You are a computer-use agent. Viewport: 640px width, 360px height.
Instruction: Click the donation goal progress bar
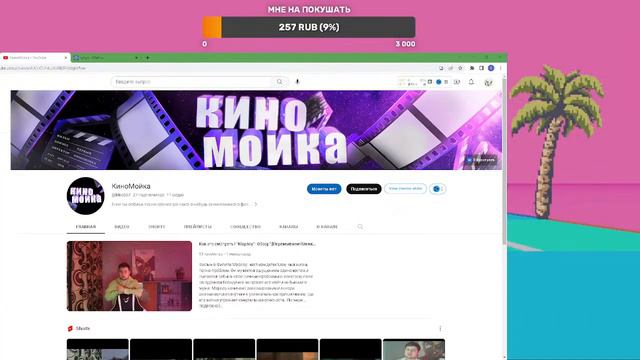[309, 27]
